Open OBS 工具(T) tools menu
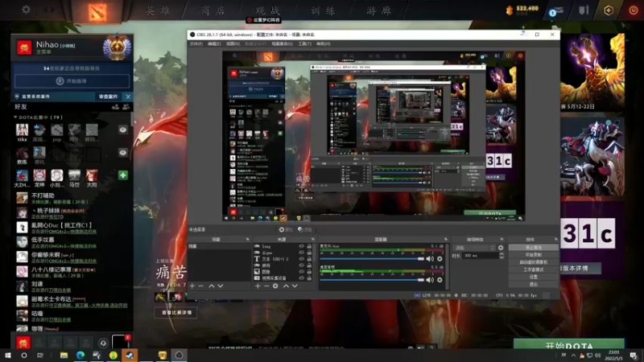The image size is (644, 362). pos(305,44)
